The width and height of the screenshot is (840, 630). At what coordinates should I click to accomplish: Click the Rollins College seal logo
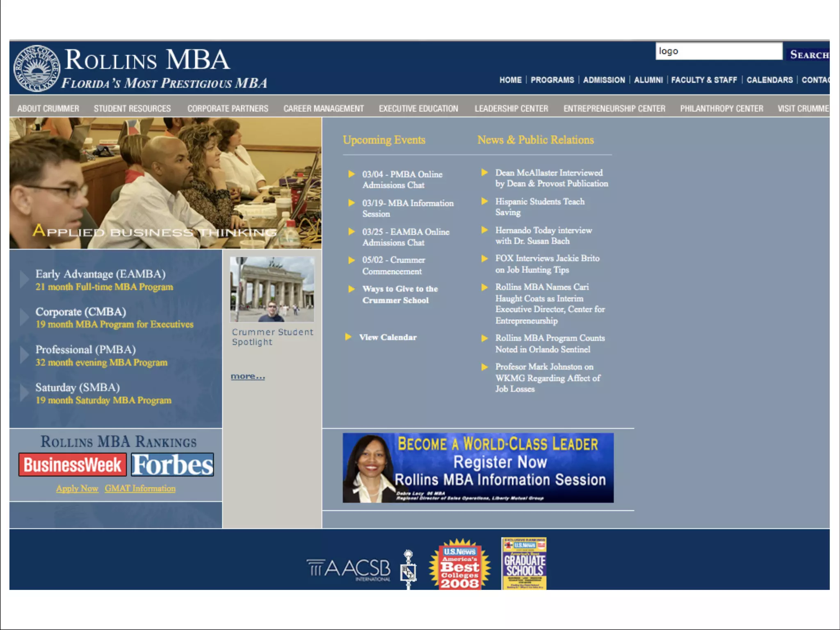[x=37, y=68]
